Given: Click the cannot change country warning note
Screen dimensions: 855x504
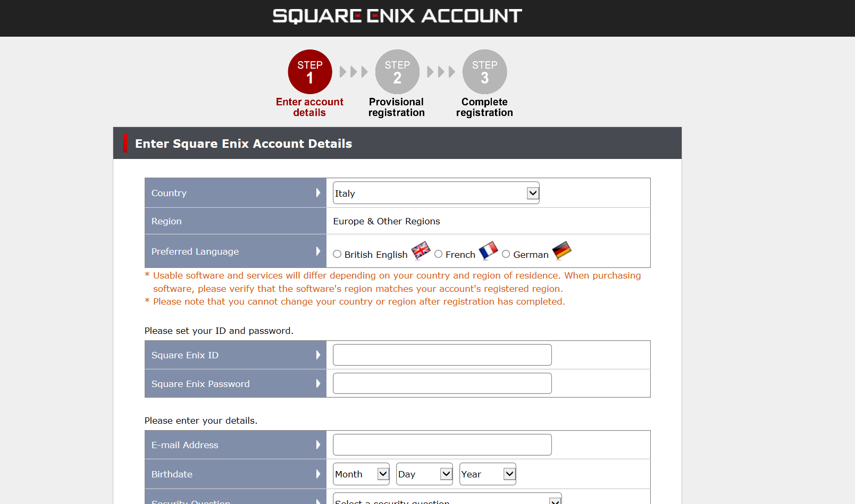Looking at the screenshot, I should point(355,301).
